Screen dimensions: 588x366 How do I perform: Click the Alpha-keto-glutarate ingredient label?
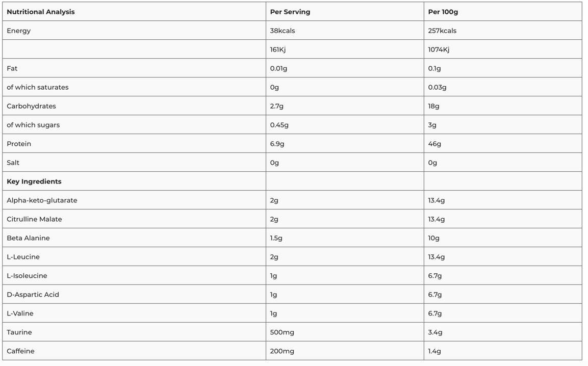[42, 200]
